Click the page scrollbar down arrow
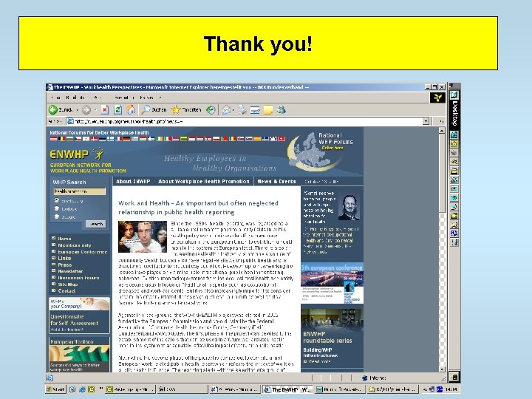532x399 pixels. [x=442, y=369]
